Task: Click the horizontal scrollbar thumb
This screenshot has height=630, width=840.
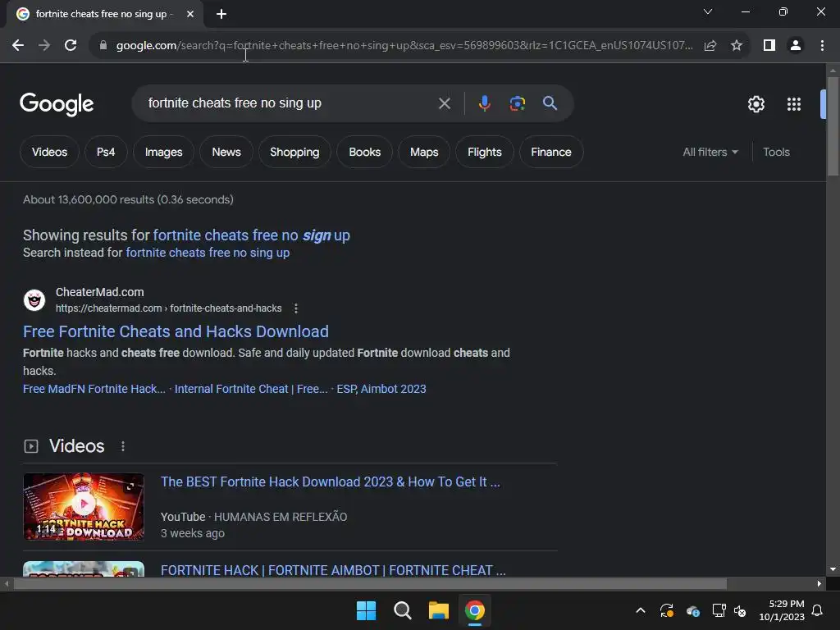Action: coord(370,583)
